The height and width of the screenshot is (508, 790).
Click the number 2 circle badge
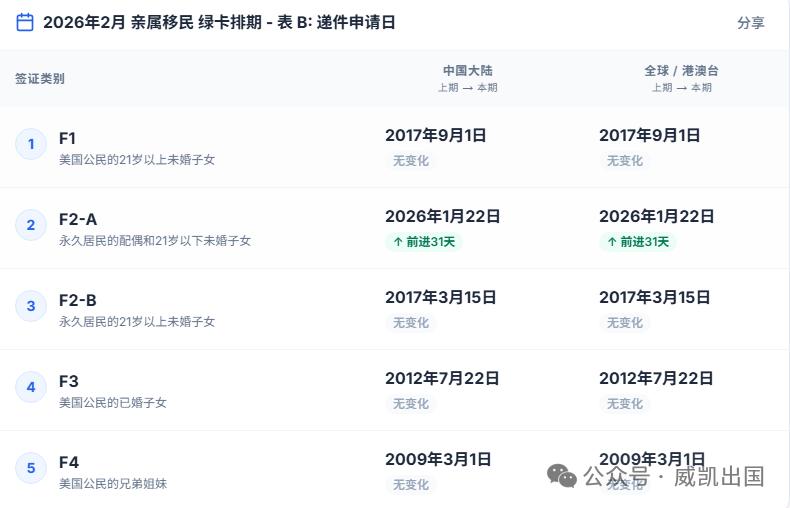(31, 225)
